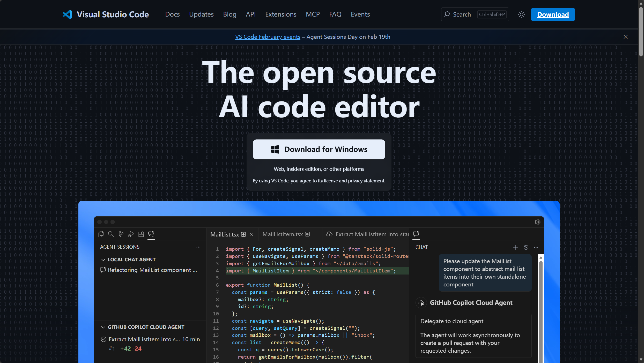The width and height of the screenshot is (644, 363).
Task: Open the VS Code February events link
Action: tap(268, 37)
